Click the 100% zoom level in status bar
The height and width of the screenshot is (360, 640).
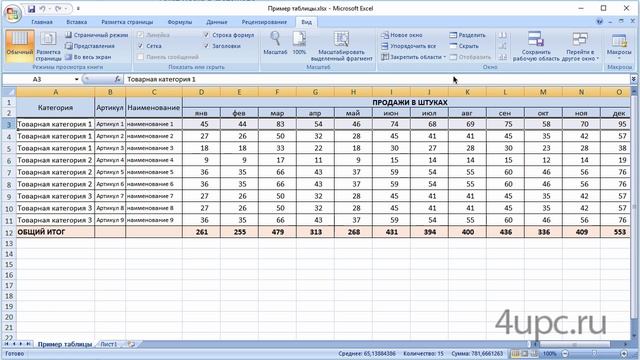(x=549, y=353)
